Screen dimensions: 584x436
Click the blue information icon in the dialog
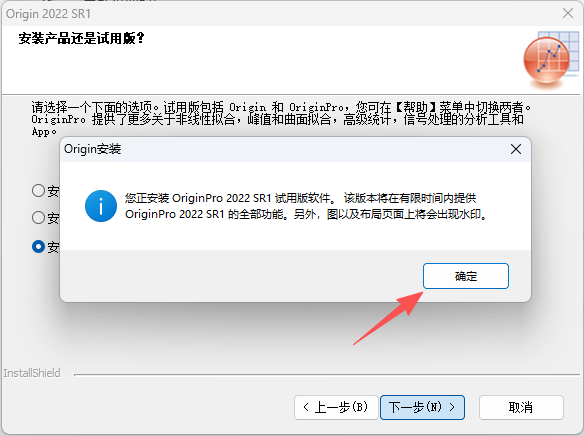[x=101, y=206]
